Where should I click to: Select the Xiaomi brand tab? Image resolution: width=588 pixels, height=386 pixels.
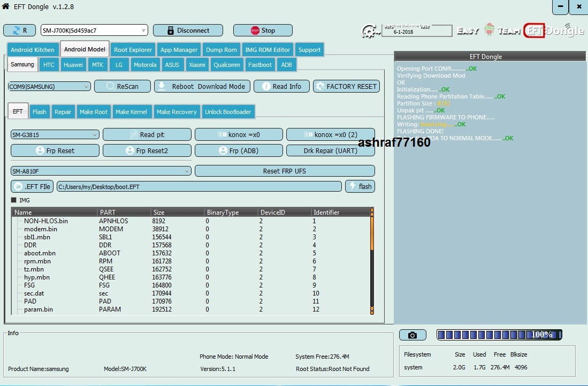click(197, 65)
